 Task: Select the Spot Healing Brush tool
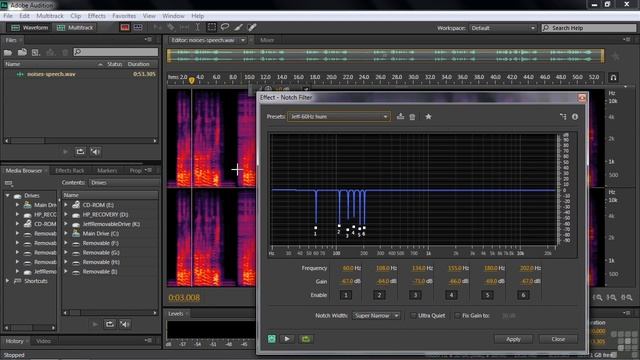pyautogui.click(x=252, y=27)
